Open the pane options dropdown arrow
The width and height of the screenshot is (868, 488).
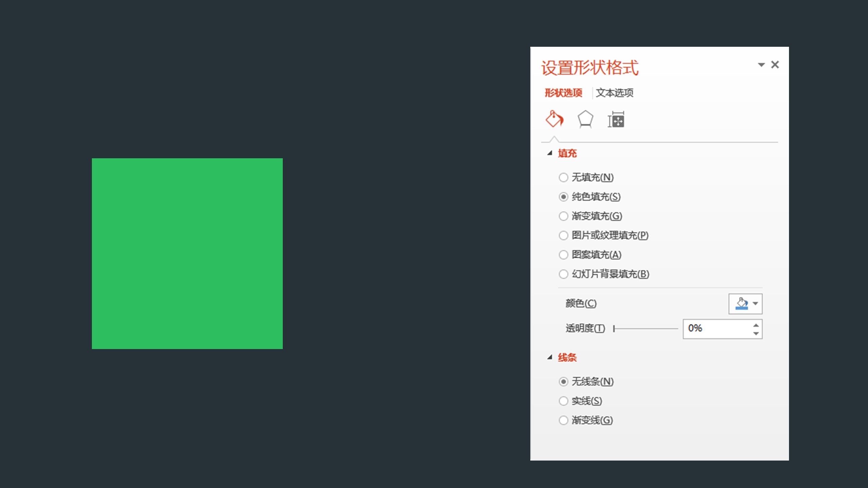[x=761, y=65]
